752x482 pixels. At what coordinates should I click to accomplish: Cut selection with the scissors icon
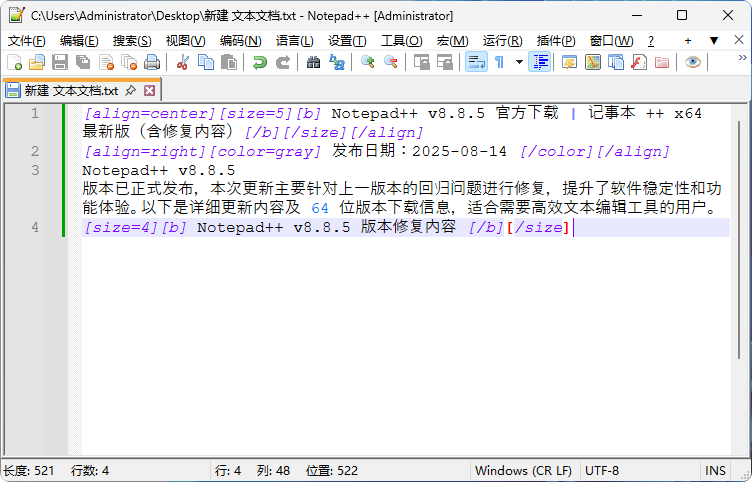[182, 62]
